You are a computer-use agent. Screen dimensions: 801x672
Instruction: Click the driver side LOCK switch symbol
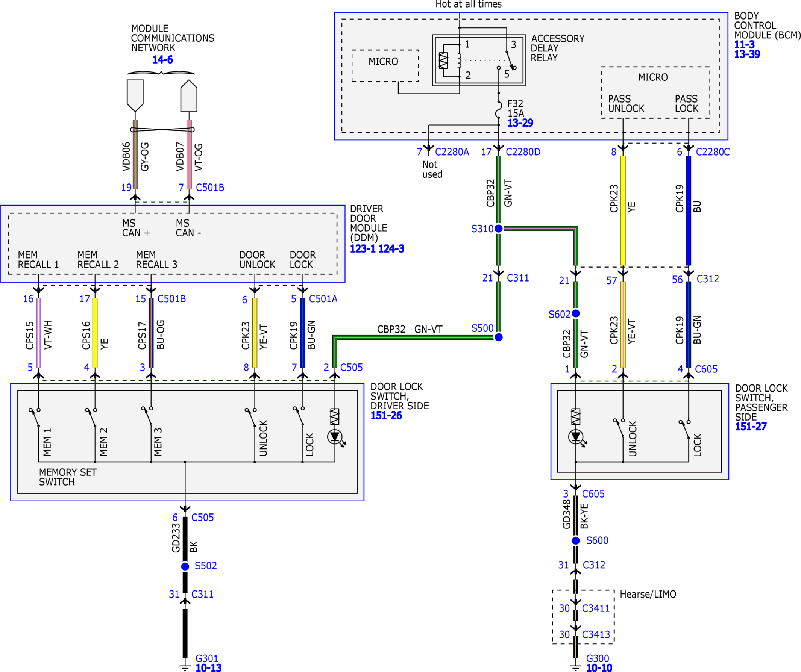[x=299, y=416]
